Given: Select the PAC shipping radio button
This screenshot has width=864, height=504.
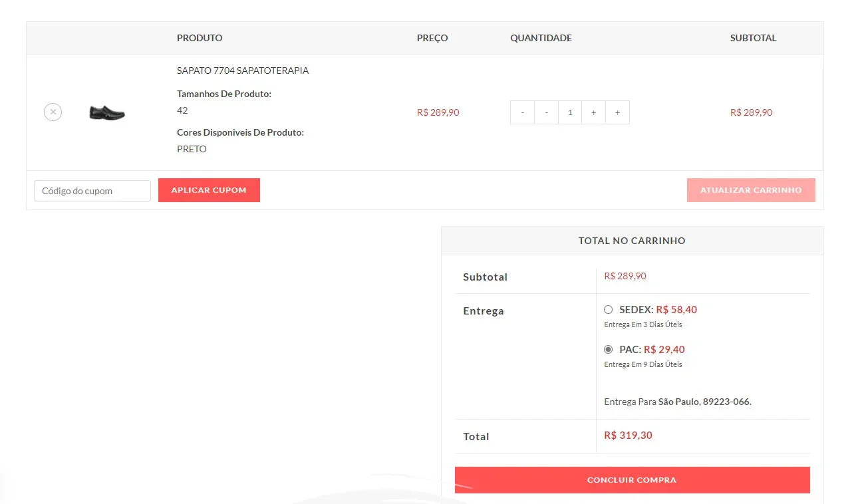Looking at the screenshot, I should click(608, 350).
